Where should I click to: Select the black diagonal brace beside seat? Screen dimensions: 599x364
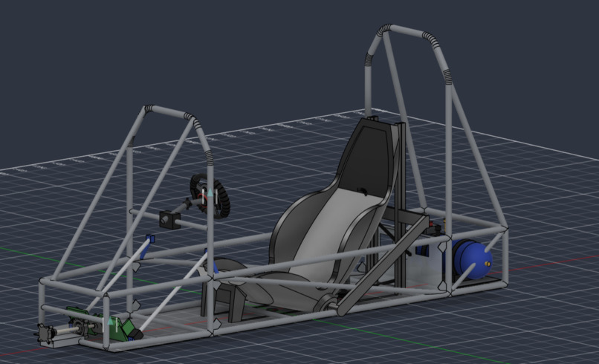point(383,265)
